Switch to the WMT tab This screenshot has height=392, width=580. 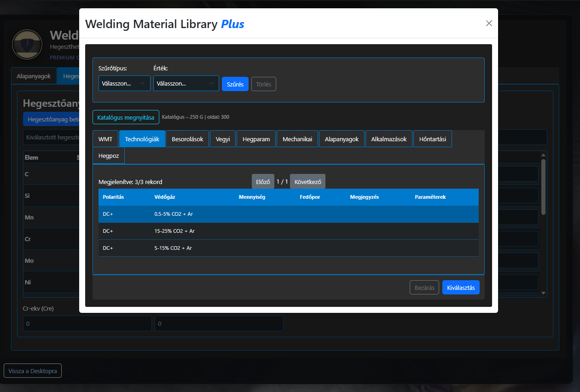[x=105, y=139]
